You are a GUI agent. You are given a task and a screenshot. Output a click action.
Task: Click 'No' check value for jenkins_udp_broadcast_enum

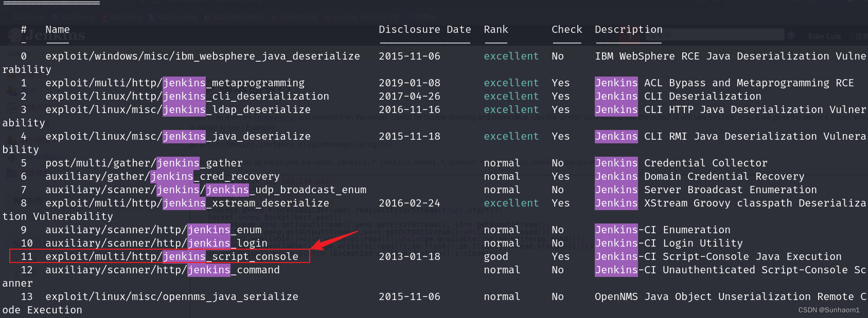558,190
